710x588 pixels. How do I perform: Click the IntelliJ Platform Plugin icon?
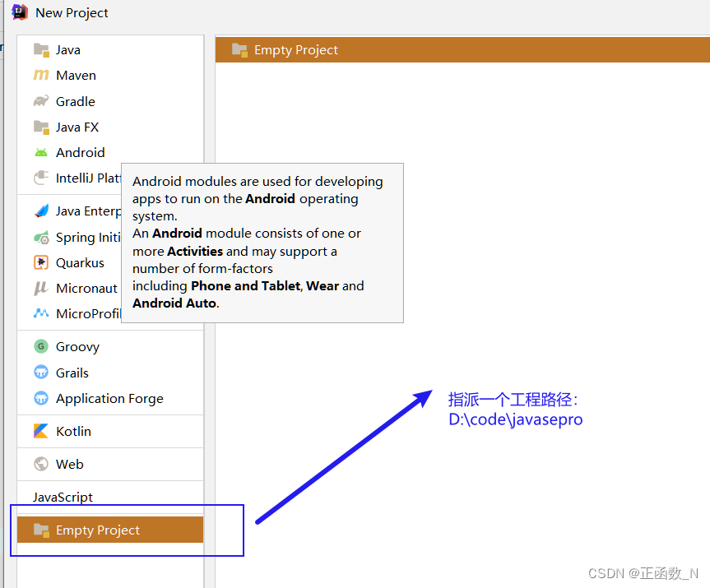41,178
